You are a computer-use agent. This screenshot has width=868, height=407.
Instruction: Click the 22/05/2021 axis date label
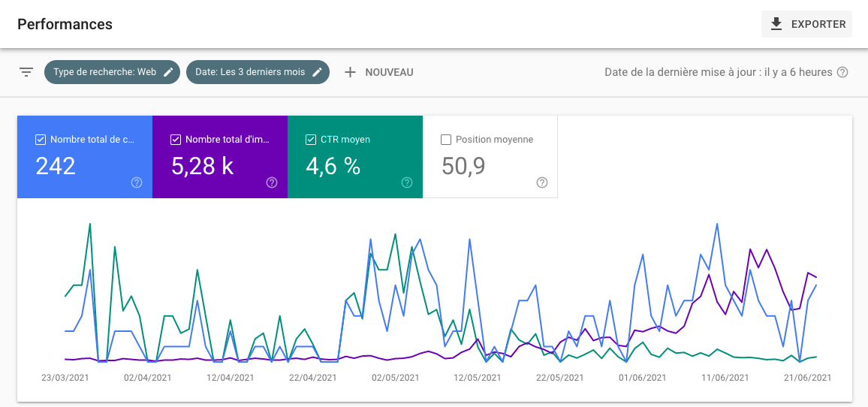pos(559,378)
